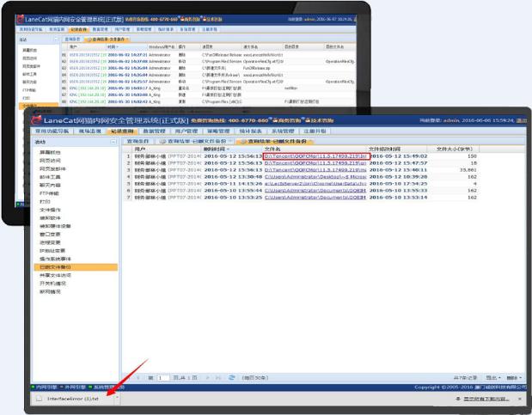Open the 数据管理 menu tab
The width and height of the screenshot is (532, 415).
[154, 131]
